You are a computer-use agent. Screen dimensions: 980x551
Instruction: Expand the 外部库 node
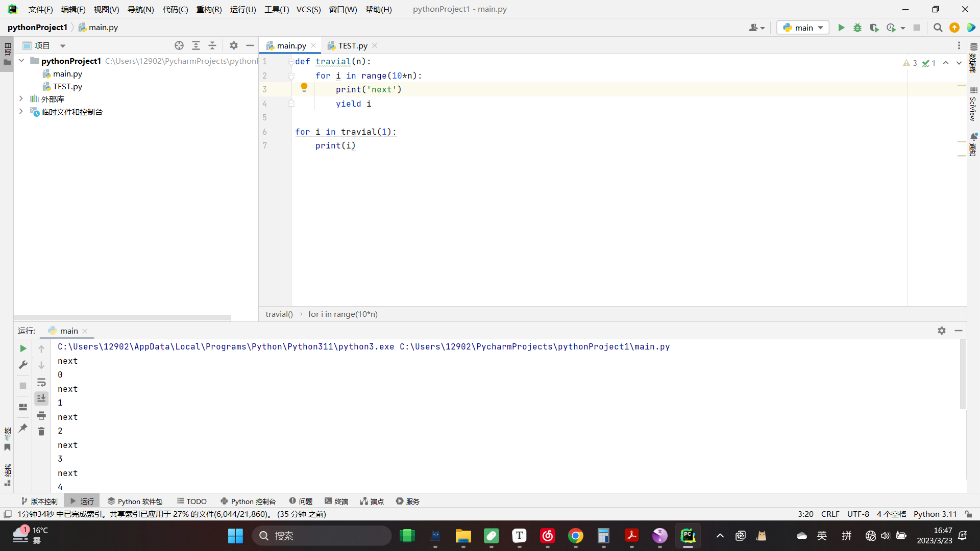(x=21, y=98)
